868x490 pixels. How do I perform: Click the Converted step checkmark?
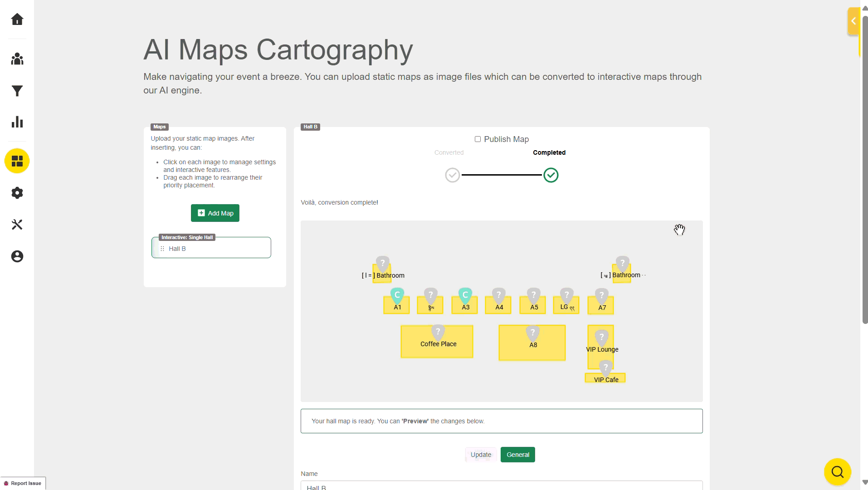[x=452, y=175]
